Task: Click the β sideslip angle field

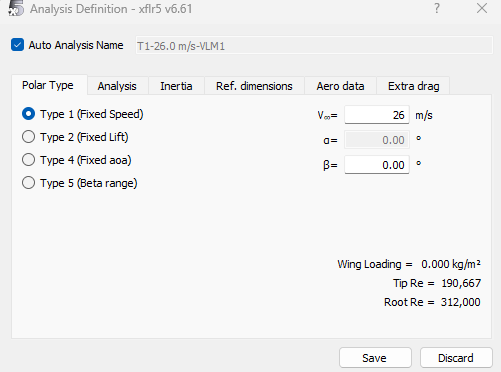Action: coord(377,165)
